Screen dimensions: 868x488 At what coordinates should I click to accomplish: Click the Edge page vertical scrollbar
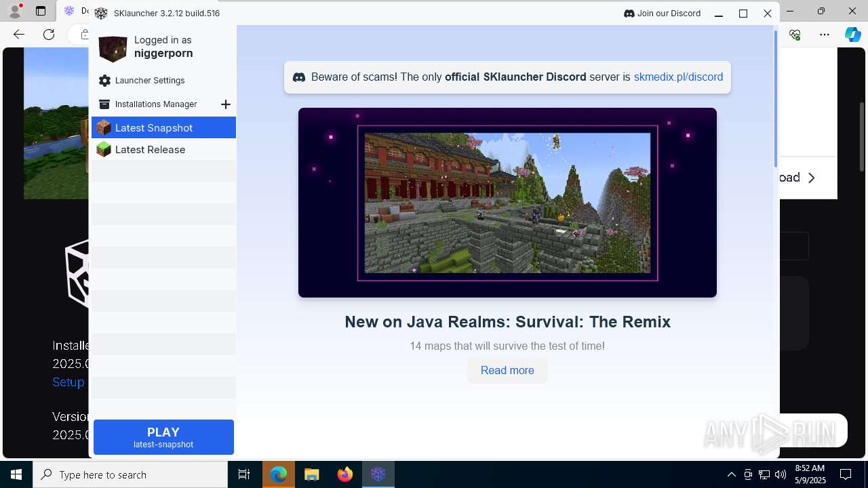[863, 136]
